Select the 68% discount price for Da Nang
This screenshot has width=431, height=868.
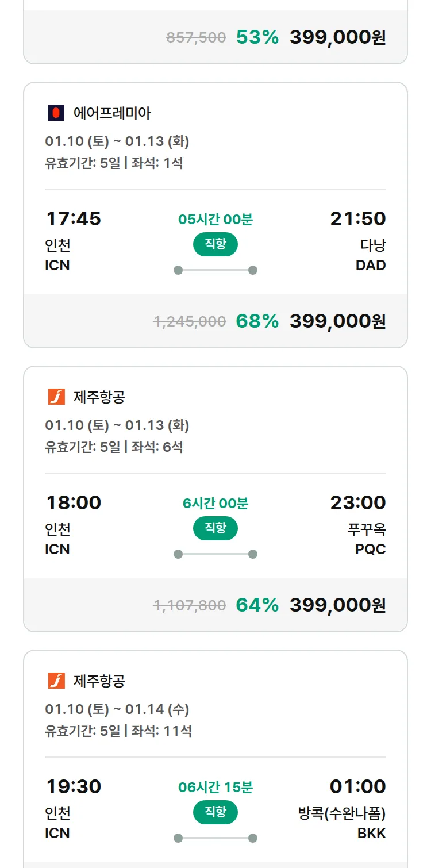(337, 321)
